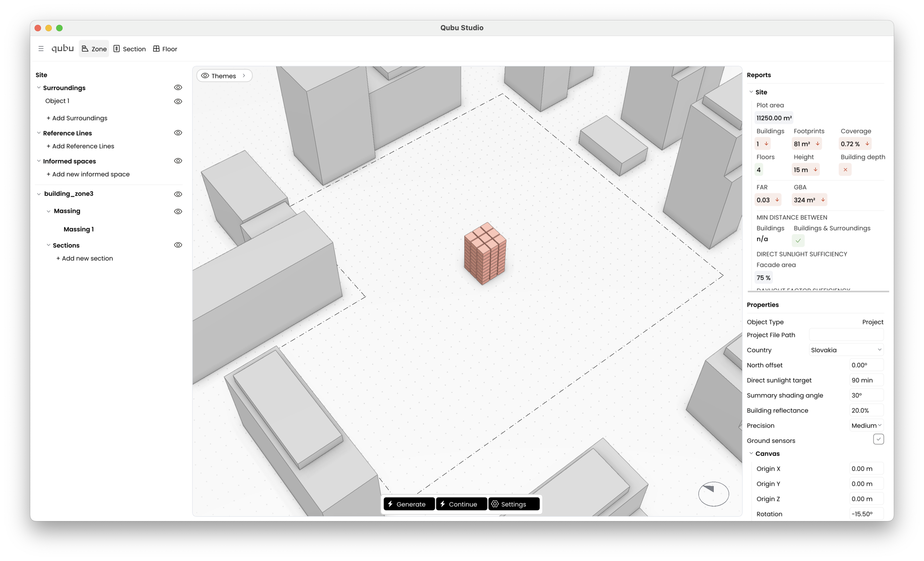Click the Floors value 4

(x=759, y=170)
